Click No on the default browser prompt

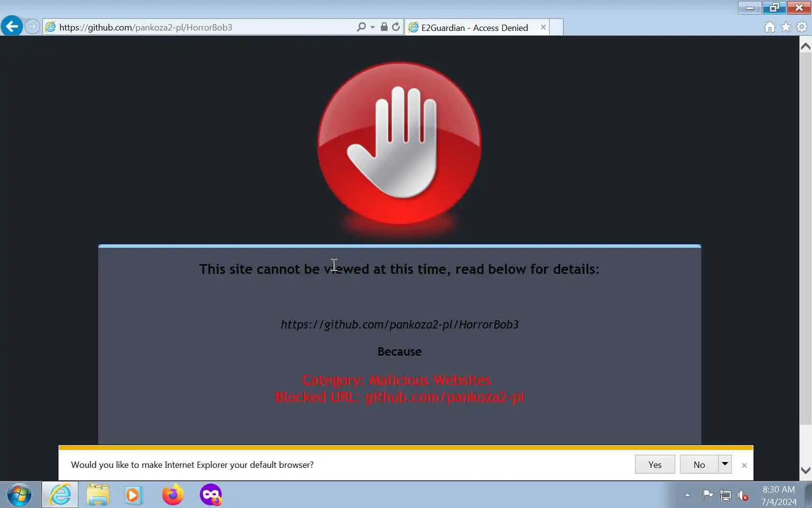point(699,464)
